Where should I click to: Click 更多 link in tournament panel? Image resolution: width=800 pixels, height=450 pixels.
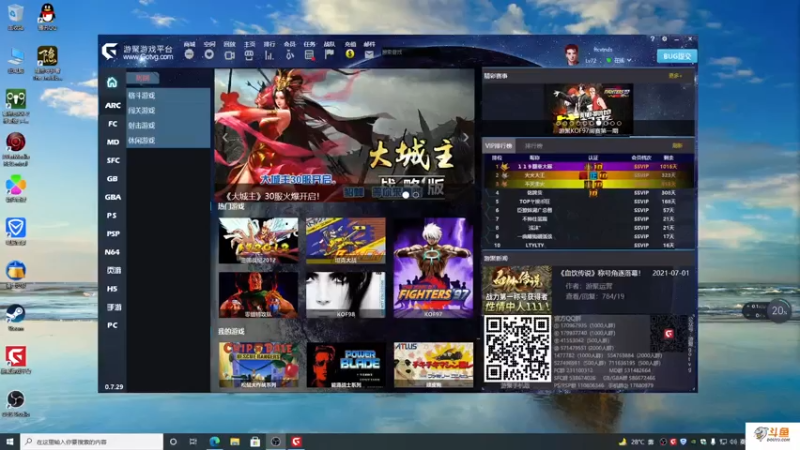click(675, 76)
